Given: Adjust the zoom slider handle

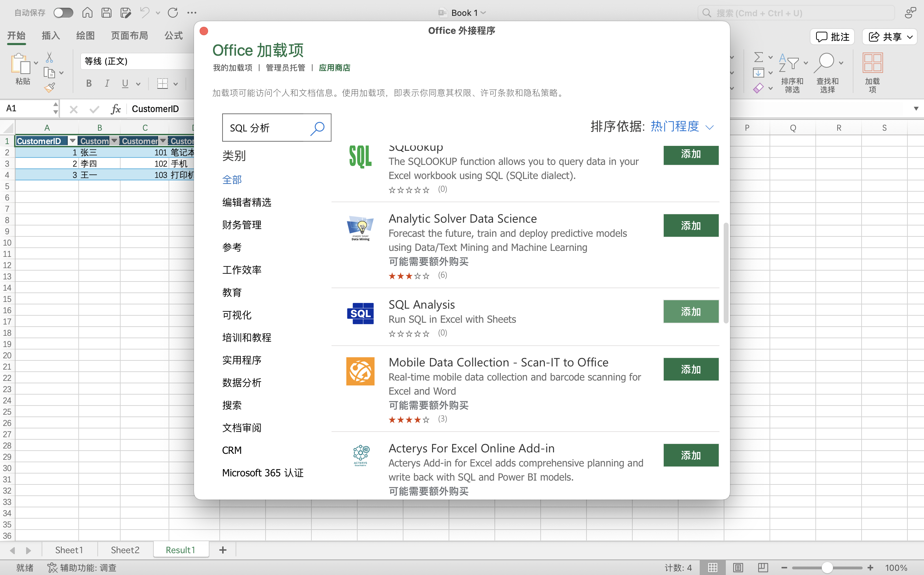Looking at the screenshot, I should coord(827,567).
